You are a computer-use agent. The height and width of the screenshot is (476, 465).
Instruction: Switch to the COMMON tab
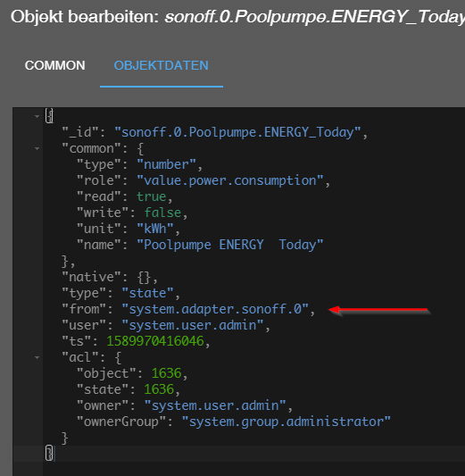55,65
